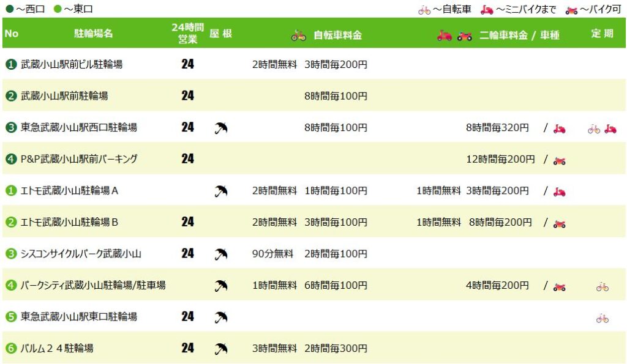This screenshot has width=627, height=364.
Task: Click the bicycle legend icon for 自転車
Action: click(424, 10)
